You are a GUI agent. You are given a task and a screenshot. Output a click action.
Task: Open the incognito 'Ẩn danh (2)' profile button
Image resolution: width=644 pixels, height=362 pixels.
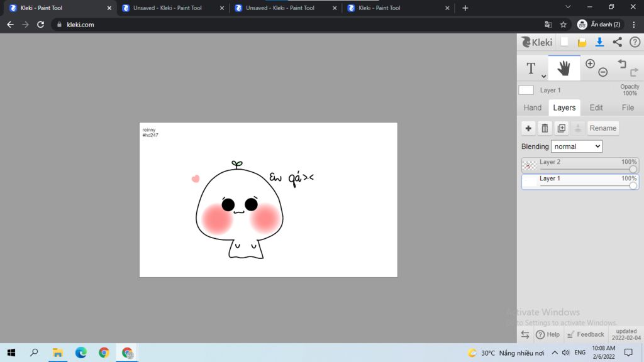pos(599,25)
